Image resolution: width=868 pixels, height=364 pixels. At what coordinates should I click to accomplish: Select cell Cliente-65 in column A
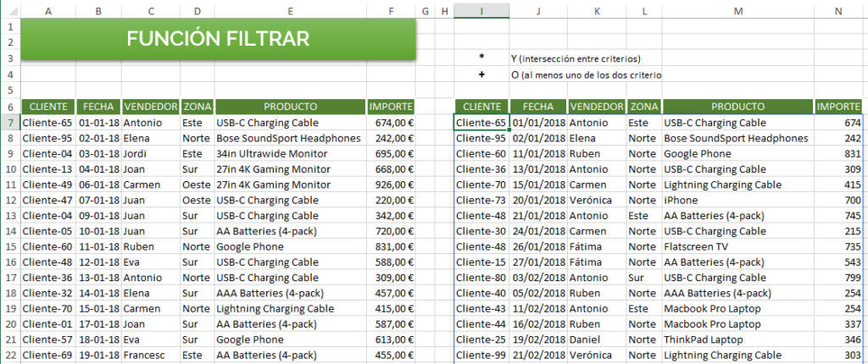coord(48,123)
